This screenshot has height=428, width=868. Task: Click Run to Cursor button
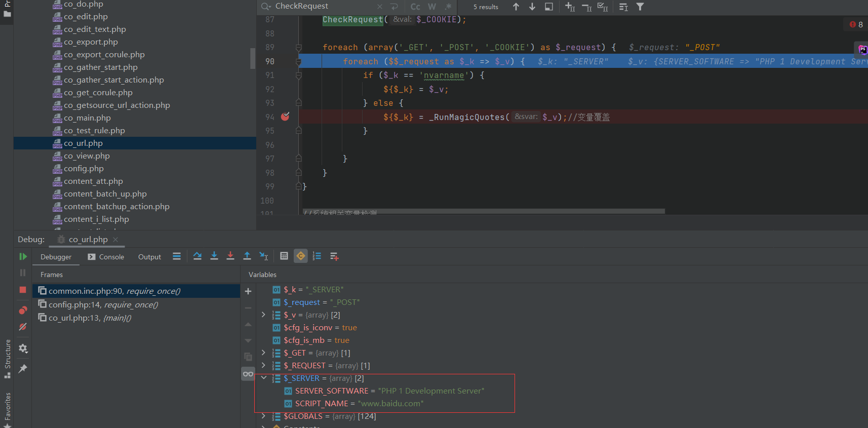point(264,256)
